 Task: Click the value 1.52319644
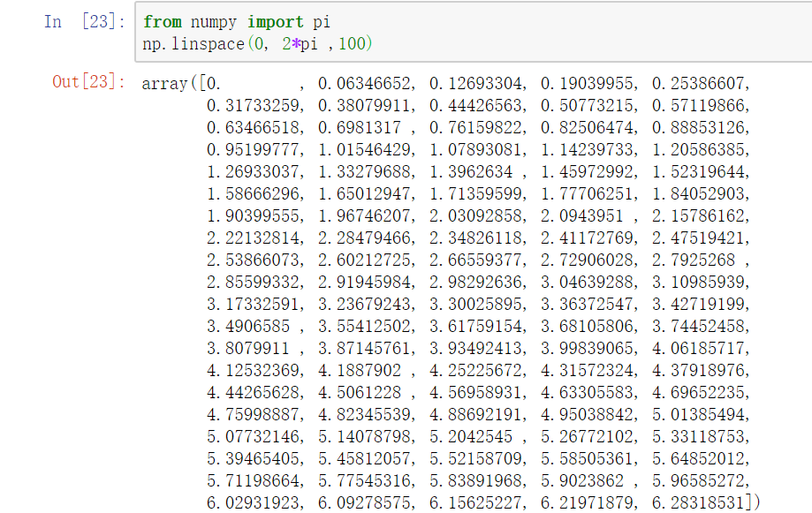[697, 172]
